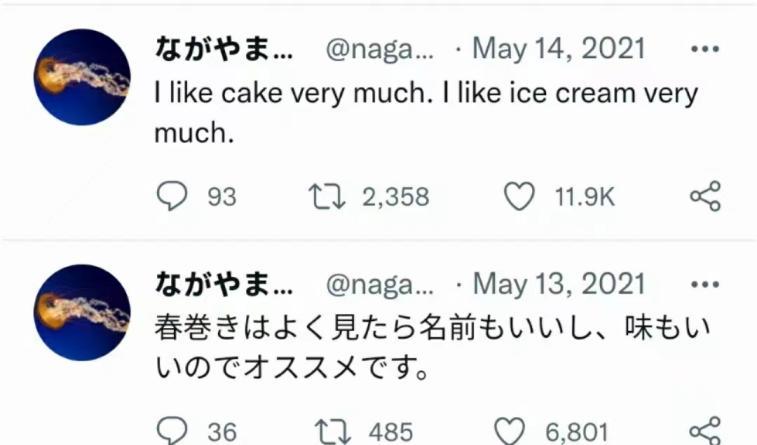Share the May 14, 2021 tweet
Image resolution: width=757 pixels, height=445 pixels.
pyautogui.click(x=705, y=197)
